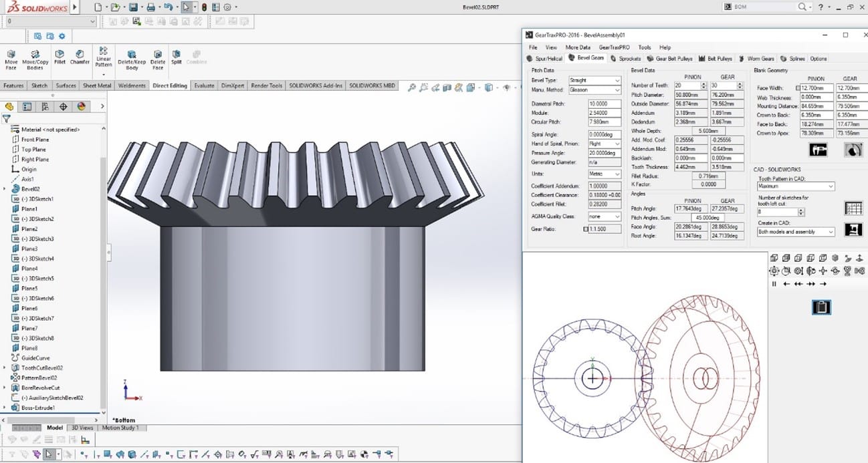Open the Evaluate tab in SolidWorks
Viewport: 868px width, 463px height.
click(204, 86)
